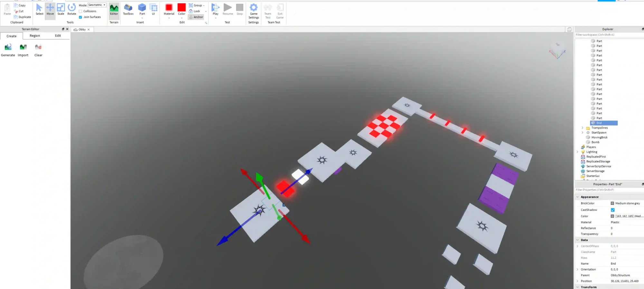Click the Import terrain icon
Screen dimensions: 644x289
pos(23,47)
